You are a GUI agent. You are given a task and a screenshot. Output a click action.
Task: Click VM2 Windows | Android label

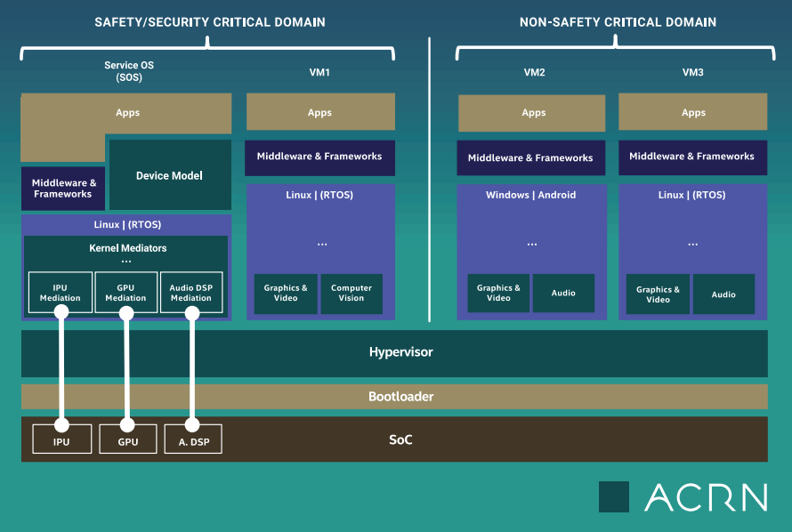tap(531, 195)
